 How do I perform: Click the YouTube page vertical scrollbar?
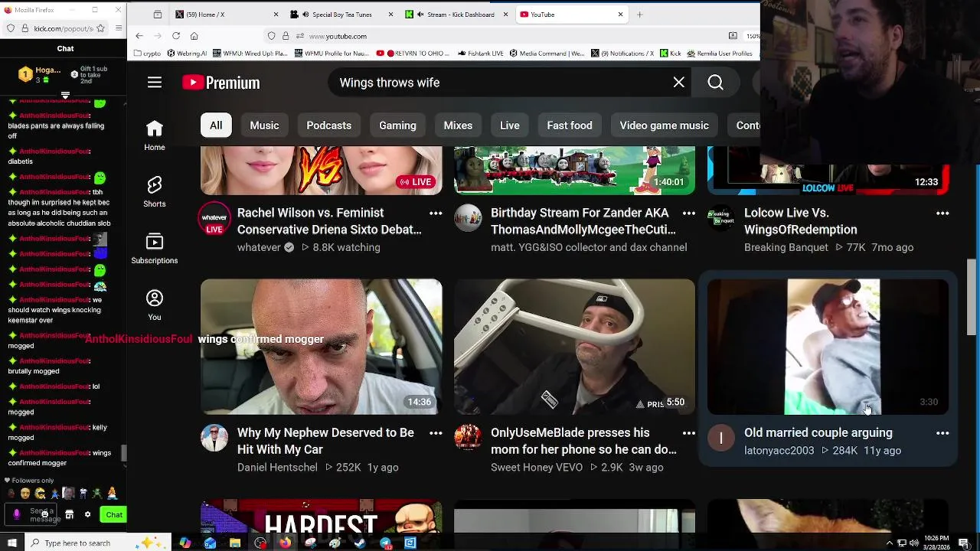point(972,297)
